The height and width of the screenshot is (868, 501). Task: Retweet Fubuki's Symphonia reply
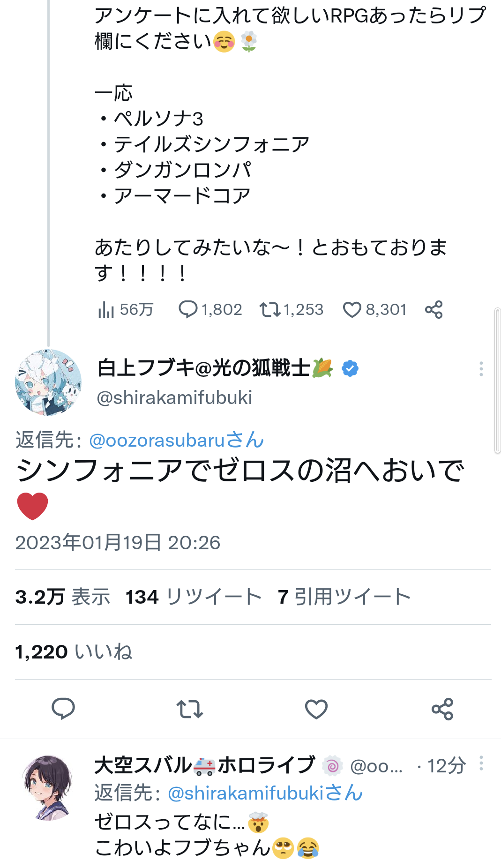coord(190,709)
